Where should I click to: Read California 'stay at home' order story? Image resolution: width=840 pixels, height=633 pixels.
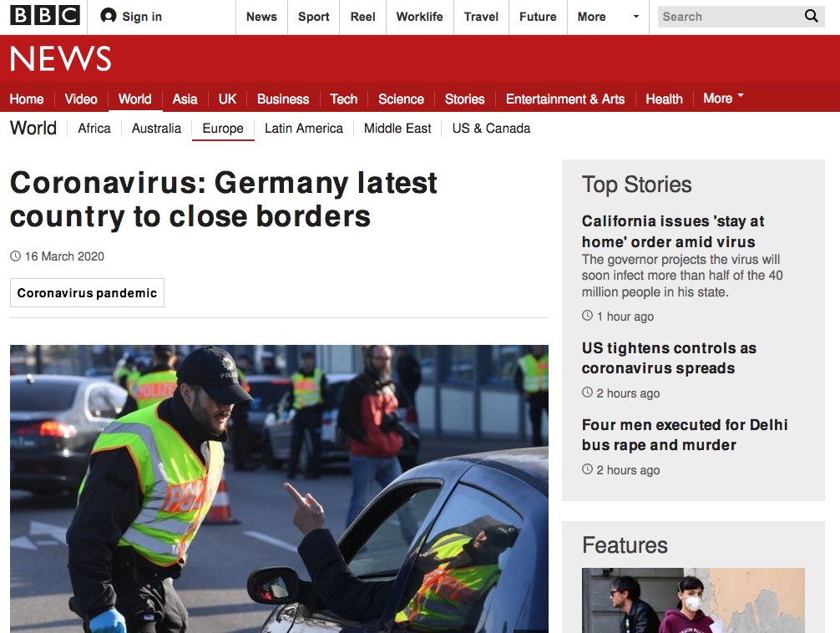(x=673, y=231)
